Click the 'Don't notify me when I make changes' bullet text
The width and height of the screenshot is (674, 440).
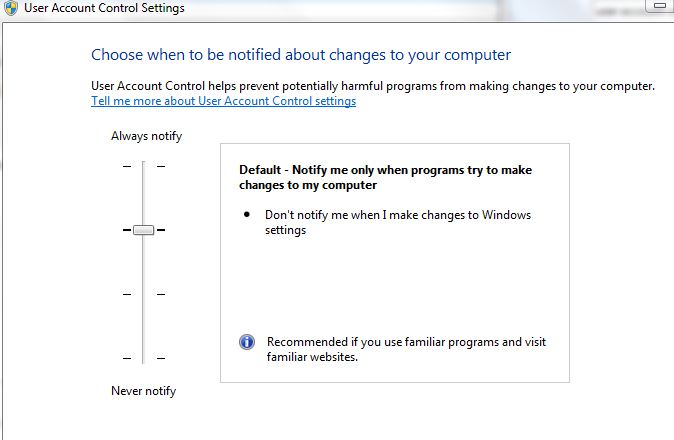[x=397, y=222]
